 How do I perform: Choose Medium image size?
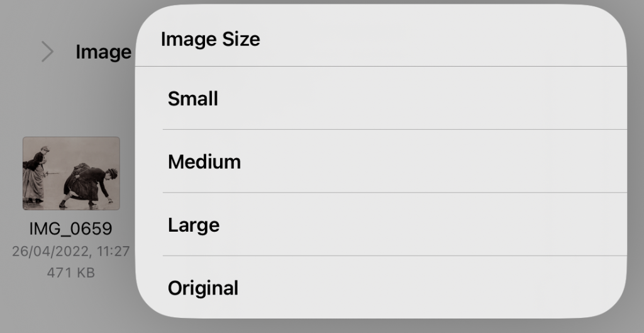click(204, 162)
